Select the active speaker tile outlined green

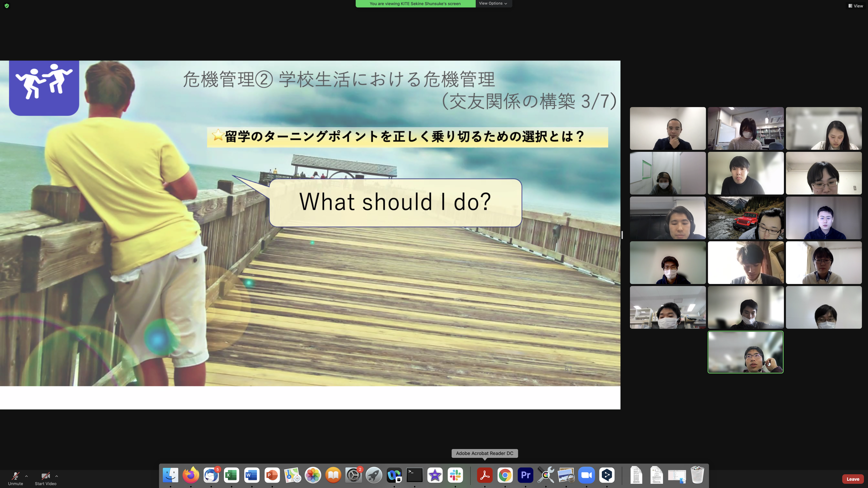coord(745,352)
